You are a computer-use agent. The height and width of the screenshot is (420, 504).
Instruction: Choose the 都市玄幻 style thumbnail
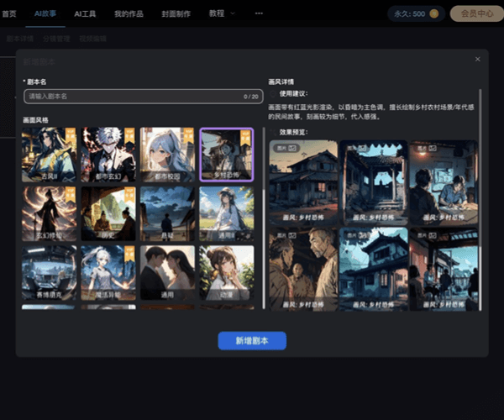click(108, 155)
